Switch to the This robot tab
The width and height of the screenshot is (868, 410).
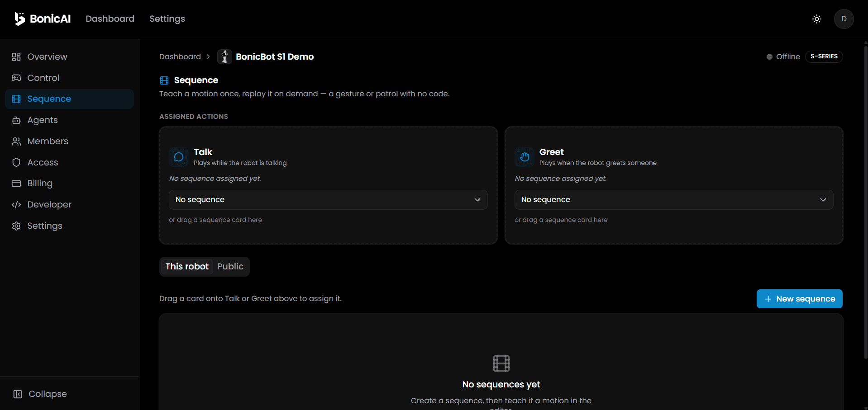pyautogui.click(x=187, y=267)
